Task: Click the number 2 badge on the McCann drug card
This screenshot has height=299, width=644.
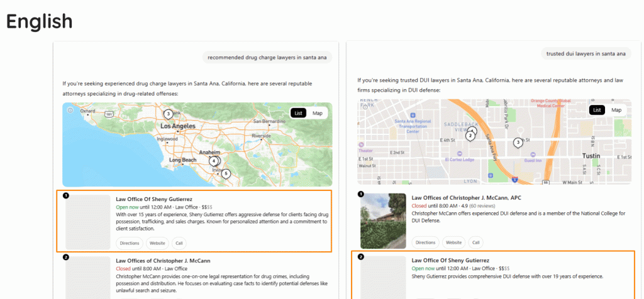Action: 67,257
